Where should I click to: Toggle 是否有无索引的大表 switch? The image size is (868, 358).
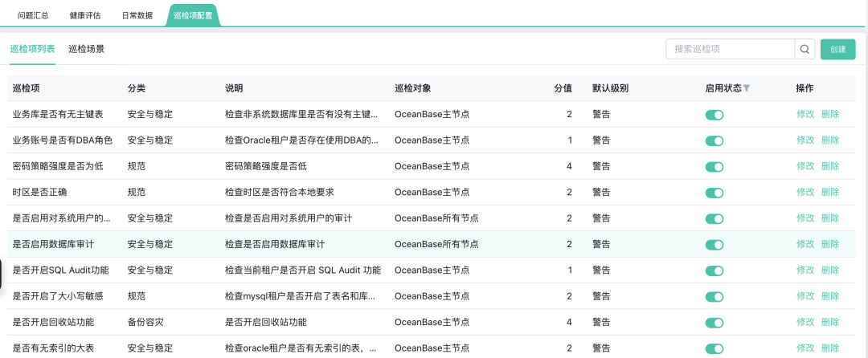point(714,348)
